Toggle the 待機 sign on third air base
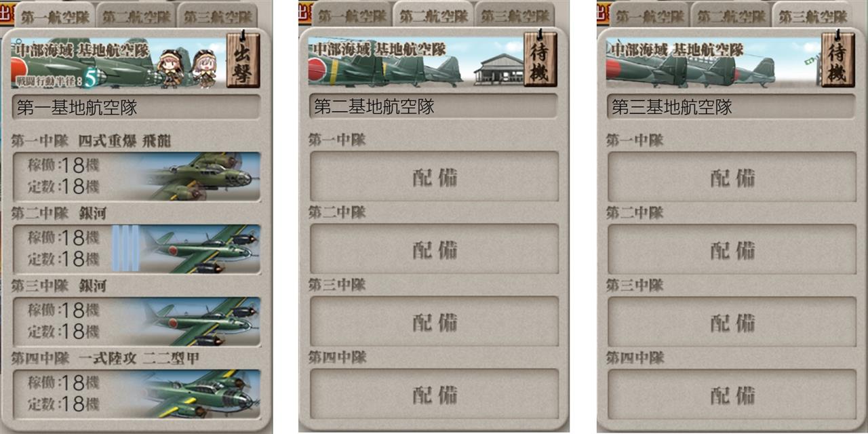Screen dimensions: 868x434 pos(838,58)
